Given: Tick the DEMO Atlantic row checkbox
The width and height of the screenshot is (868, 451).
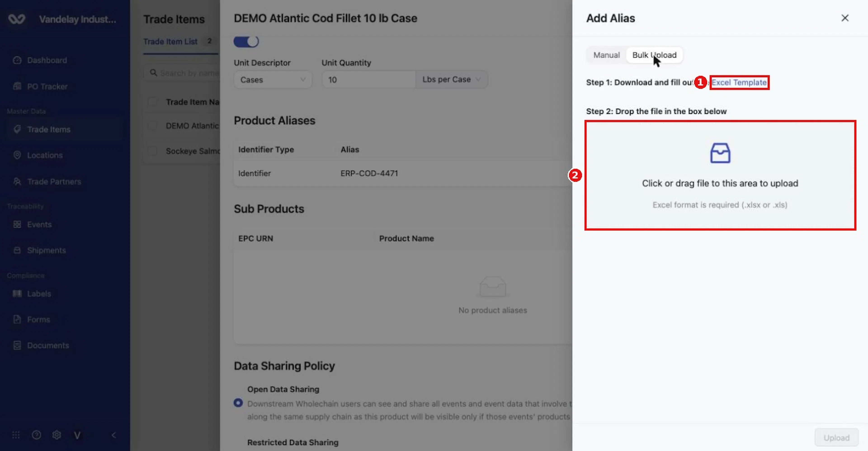Looking at the screenshot, I should (152, 126).
